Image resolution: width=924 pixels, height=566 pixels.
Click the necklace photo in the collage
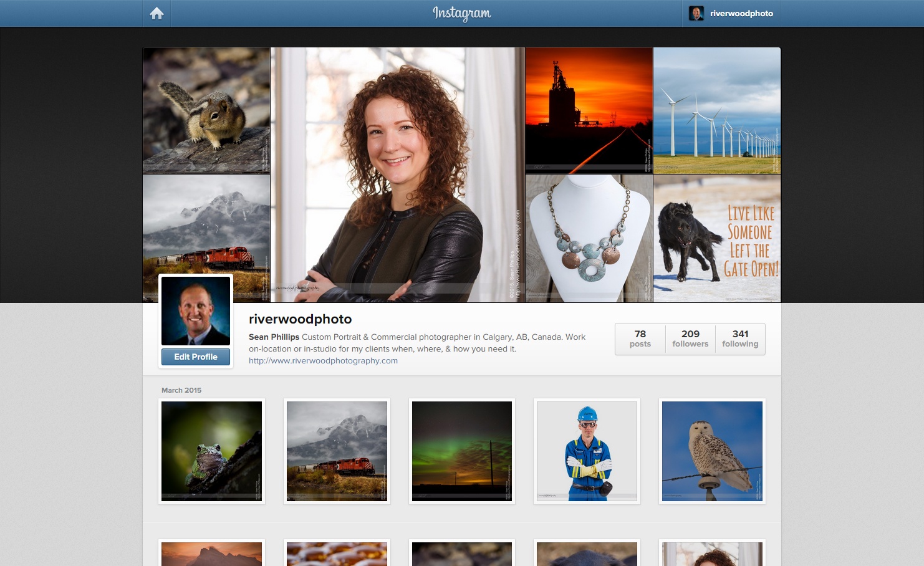(589, 238)
